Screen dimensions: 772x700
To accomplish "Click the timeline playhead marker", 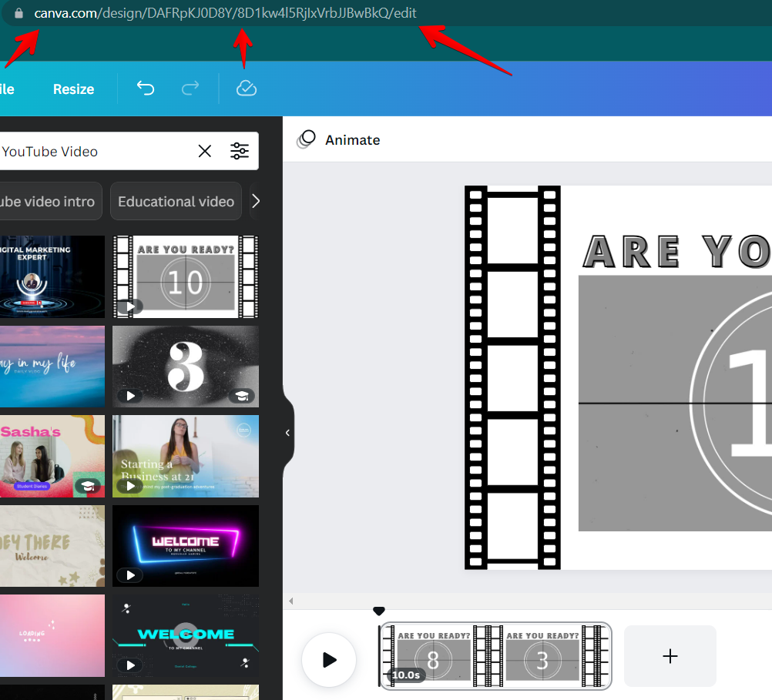I will click(x=378, y=611).
